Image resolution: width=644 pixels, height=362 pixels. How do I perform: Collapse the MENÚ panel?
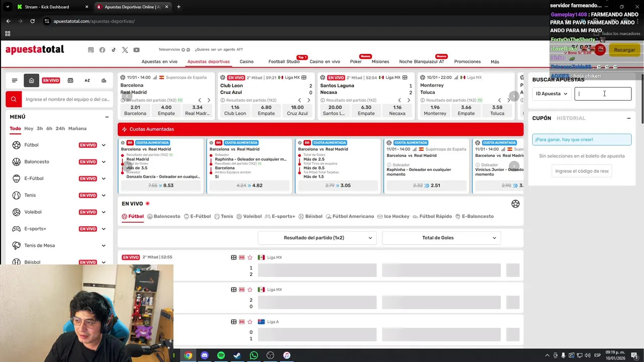tap(107, 117)
